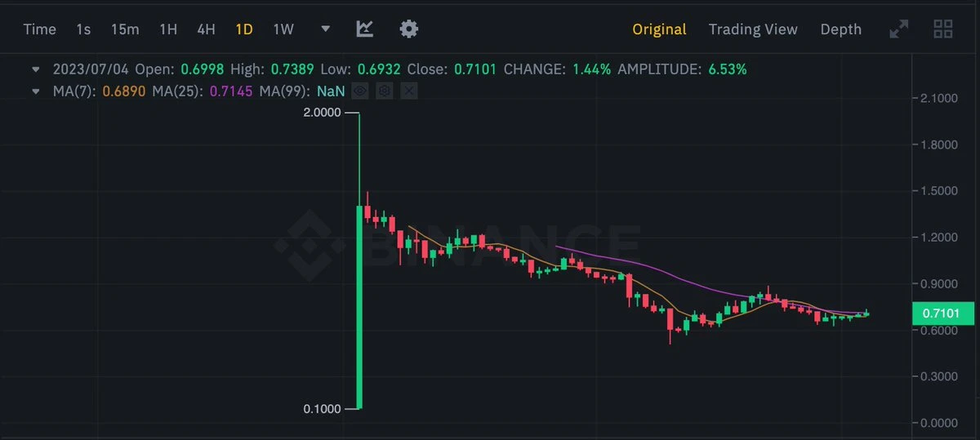Hide the MA indicator using eye icon
This screenshot has height=440, width=980.
[x=360, y=91]
